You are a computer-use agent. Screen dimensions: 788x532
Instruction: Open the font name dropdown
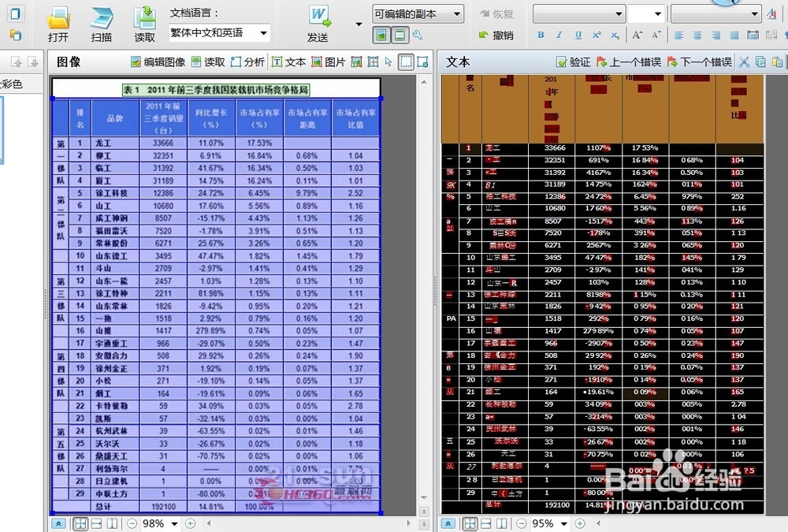click(579, 14)
